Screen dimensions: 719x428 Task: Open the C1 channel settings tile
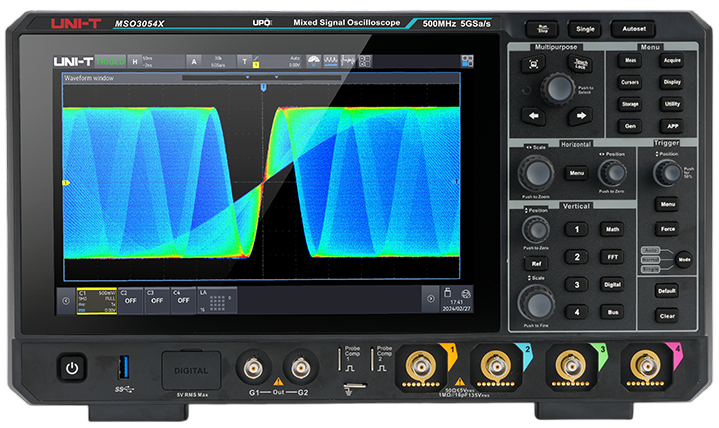pyautogui.click(x=97, y=301)
